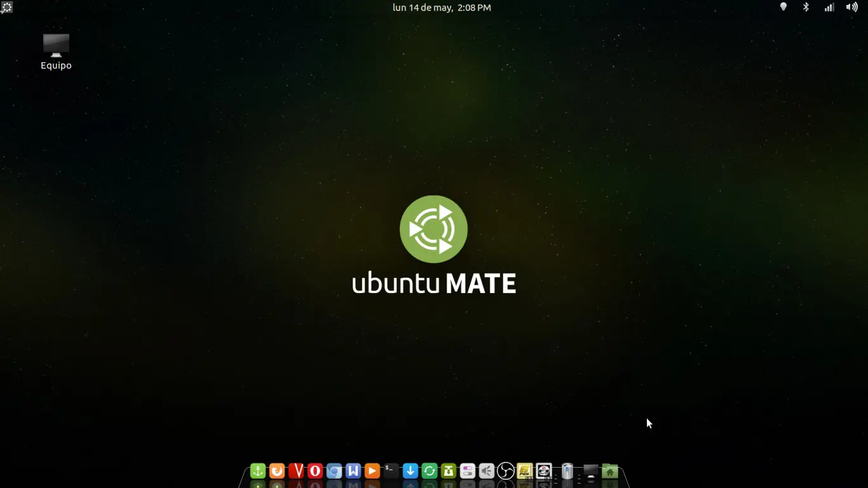
Task: Click the monitor show-desktop icon in dock
Action: point(591,471)
